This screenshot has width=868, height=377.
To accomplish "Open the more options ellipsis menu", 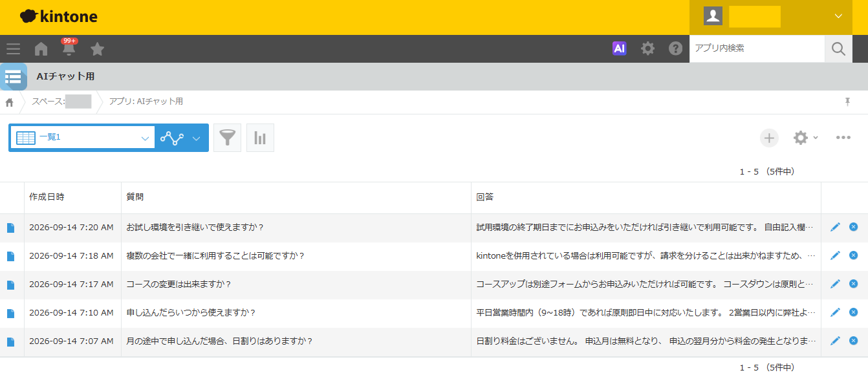I will (x=843, y=138).
